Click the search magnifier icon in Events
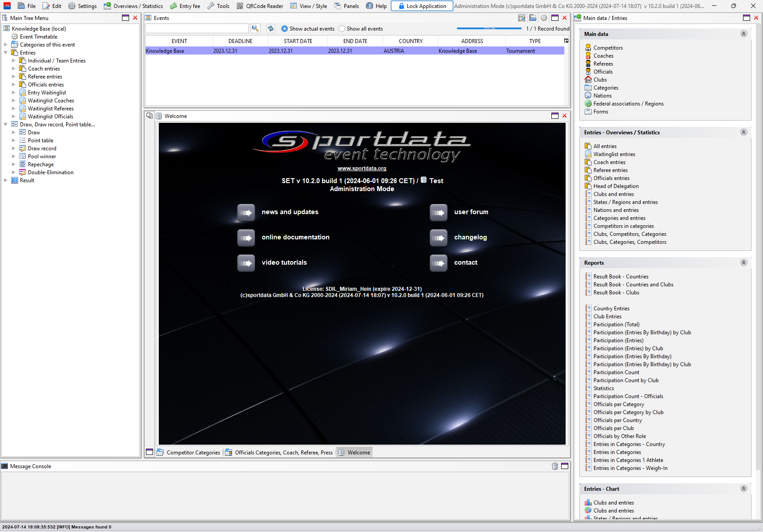 coord(255,28)
